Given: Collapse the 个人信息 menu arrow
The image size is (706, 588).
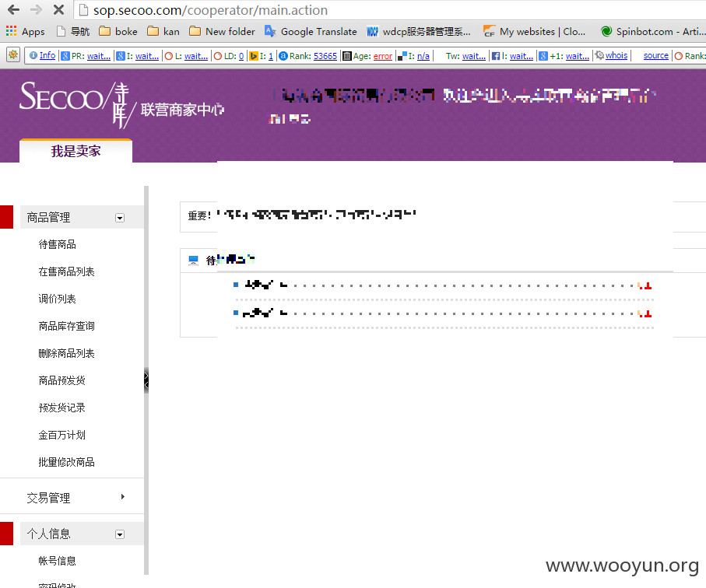Looking at the screenshot, I should (x=120, y=534).
